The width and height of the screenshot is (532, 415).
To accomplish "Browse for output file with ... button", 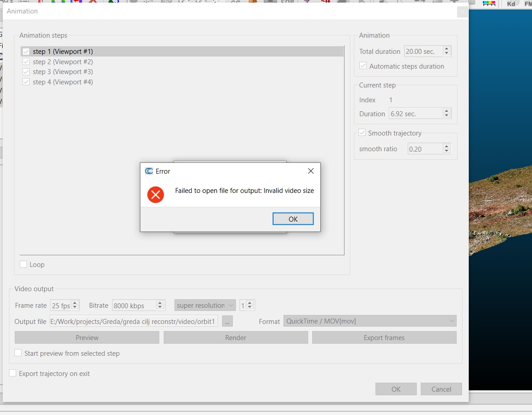I will 227,321.
